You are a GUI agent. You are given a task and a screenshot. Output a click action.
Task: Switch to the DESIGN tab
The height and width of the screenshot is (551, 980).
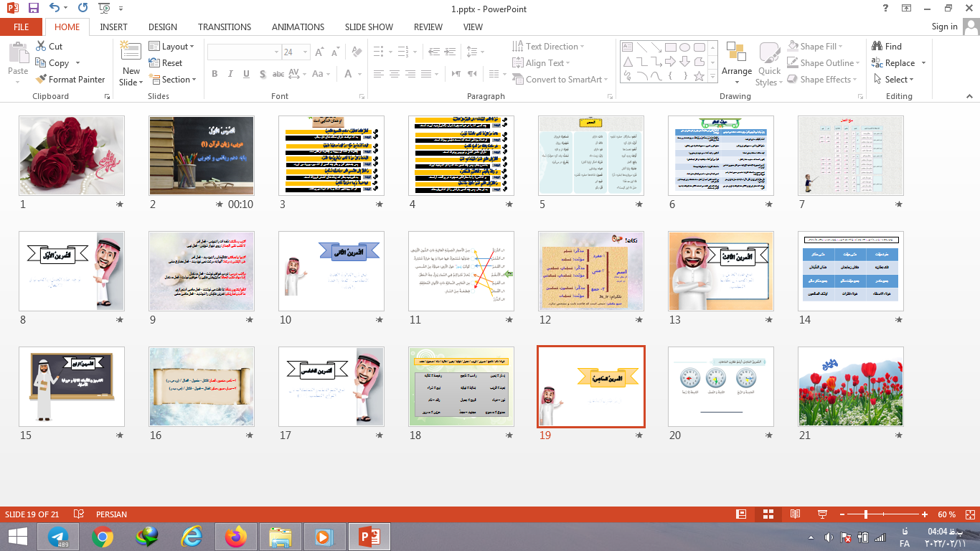click(163, 27)
